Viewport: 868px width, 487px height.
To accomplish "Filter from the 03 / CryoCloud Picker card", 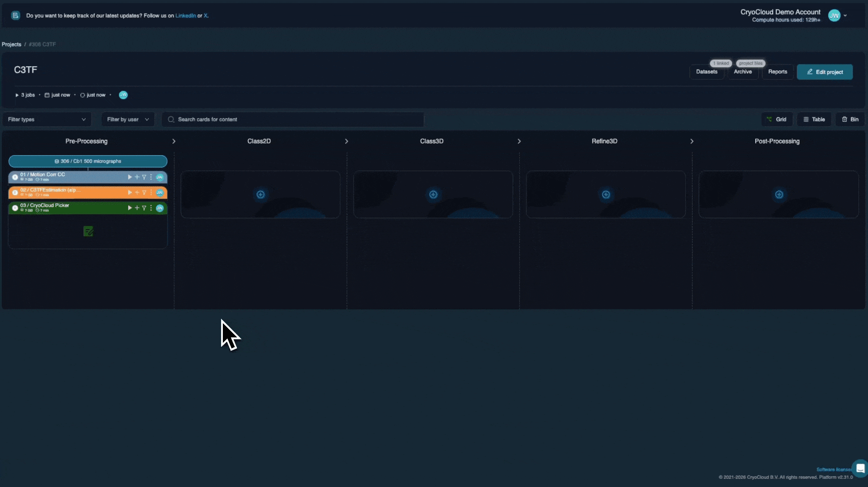I will 144,208.
